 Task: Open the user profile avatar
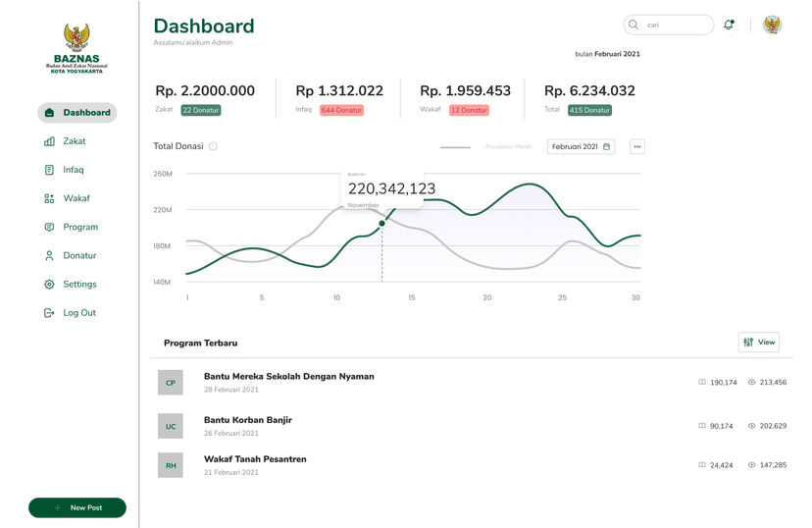tap(772, 25)
